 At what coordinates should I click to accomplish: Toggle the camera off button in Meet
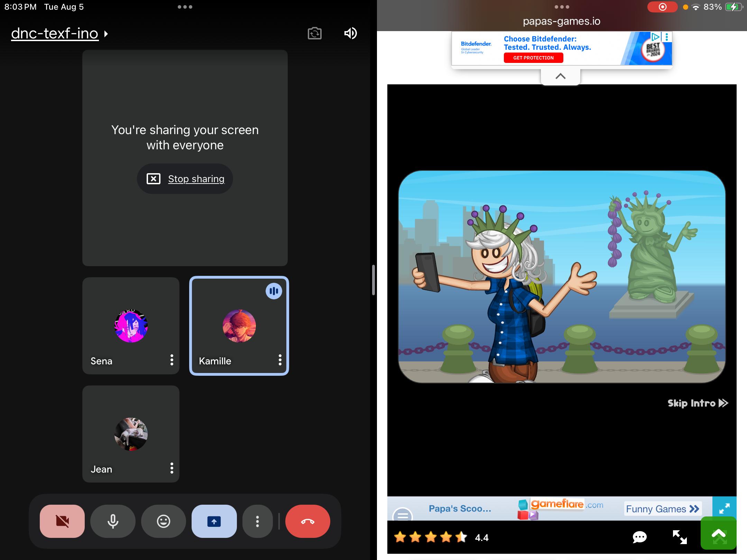click(x=62, y=521)
